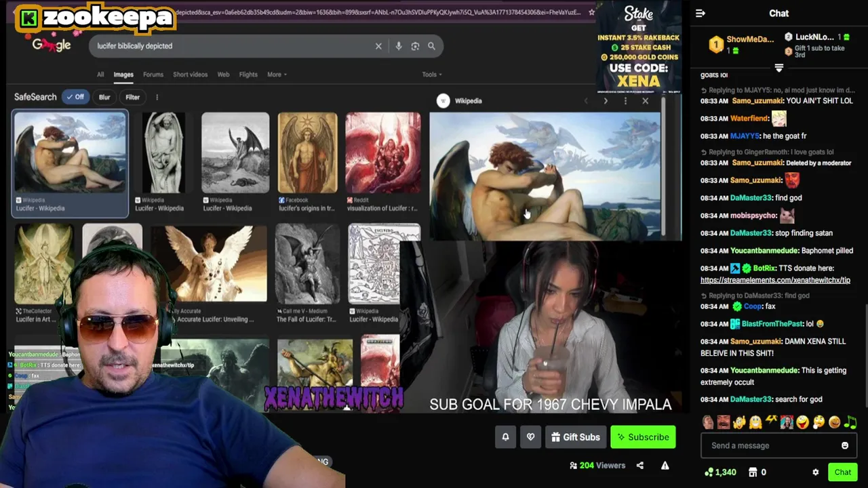Open the fallen angel painting thumbnail
868x488 pixels.
click(x=70, y=153)
